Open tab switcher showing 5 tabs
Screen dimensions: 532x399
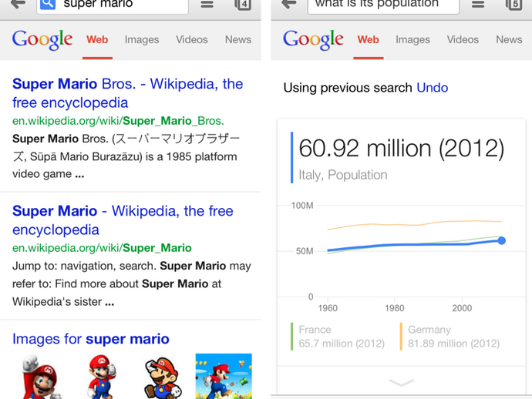click(513, 5)
